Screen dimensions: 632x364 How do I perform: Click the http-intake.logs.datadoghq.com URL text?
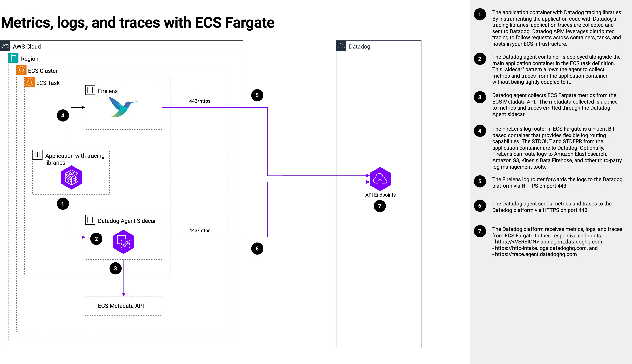(x=541, y=248)
